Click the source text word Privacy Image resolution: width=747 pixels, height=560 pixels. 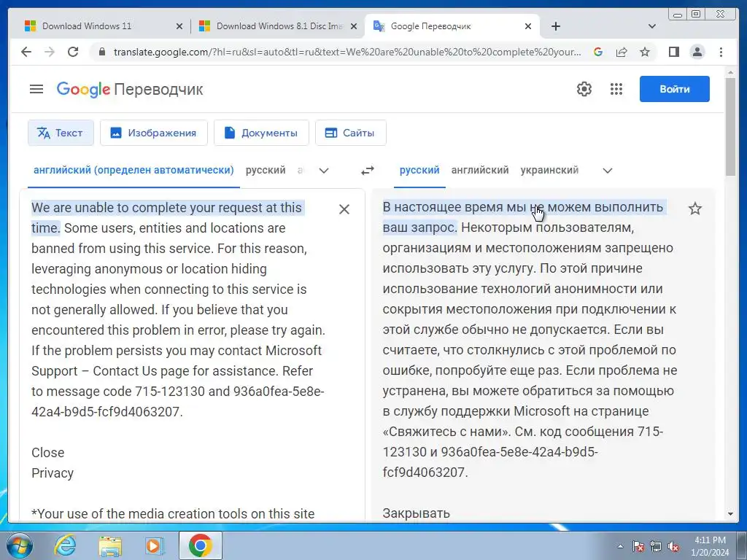[53, 472]
